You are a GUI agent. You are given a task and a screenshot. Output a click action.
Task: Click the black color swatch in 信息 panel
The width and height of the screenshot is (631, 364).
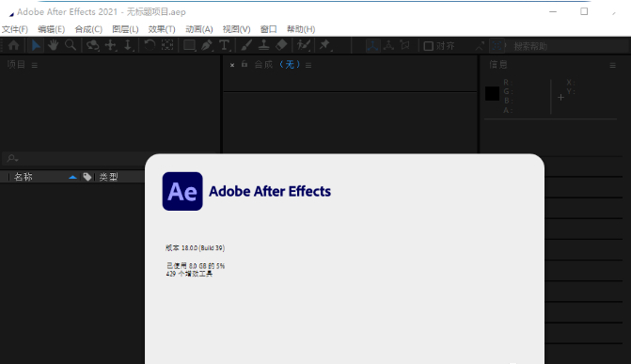[x=492, y=93]
